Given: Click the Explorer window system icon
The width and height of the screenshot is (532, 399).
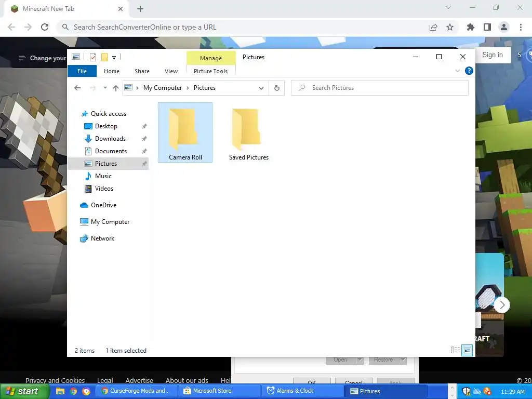Looking at the screenshot, I should click(76, 57).
